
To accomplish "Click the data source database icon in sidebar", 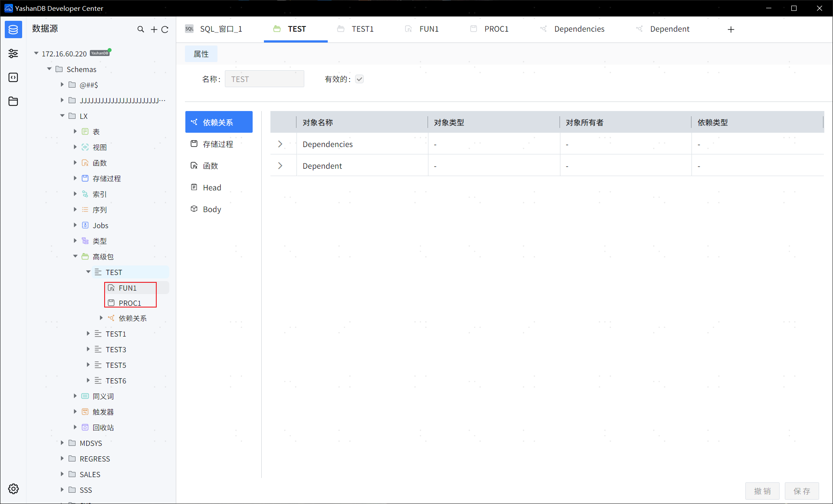I will (x=13, y=29).
